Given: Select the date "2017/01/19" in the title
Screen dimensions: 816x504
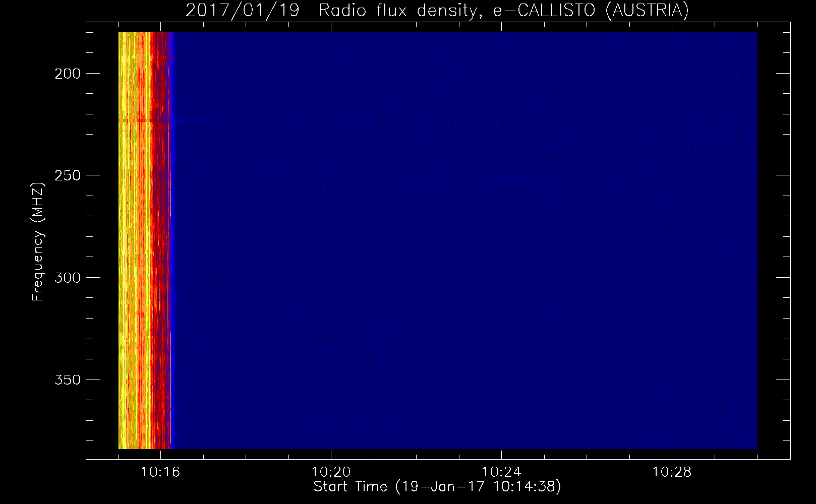Looking at the screenshot, I should pos(242,10).
